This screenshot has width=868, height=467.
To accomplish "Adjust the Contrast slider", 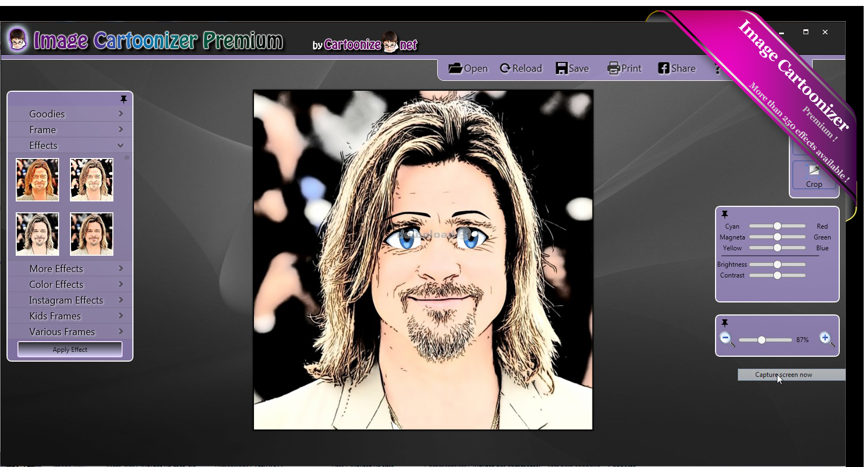I will tap(777, 275).
